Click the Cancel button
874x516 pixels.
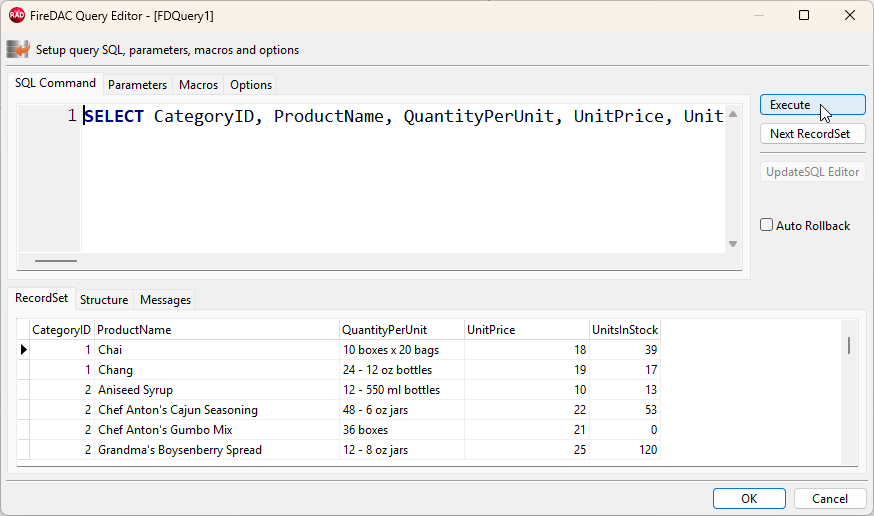[829, 499]
